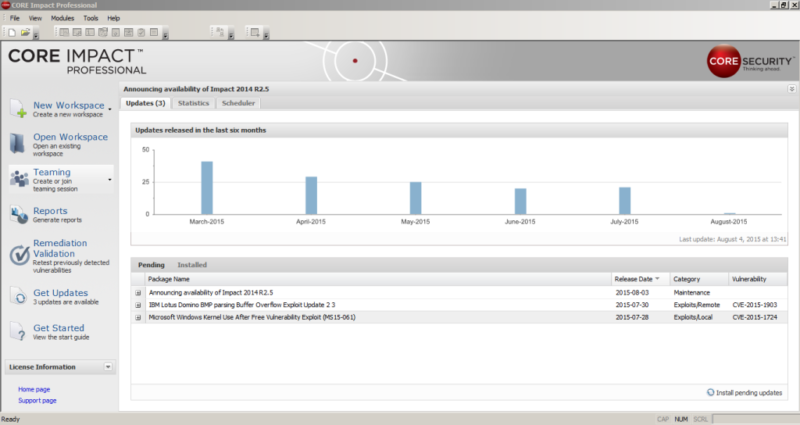Open the New Workspace dropdown arrow

(110, 109)
